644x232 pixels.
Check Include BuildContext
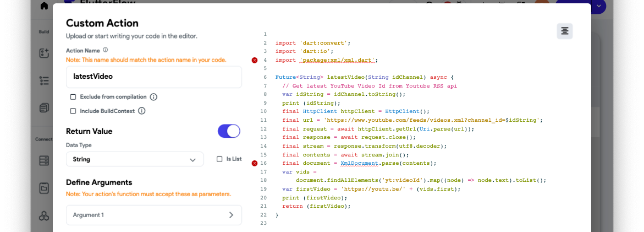[73, 111]
